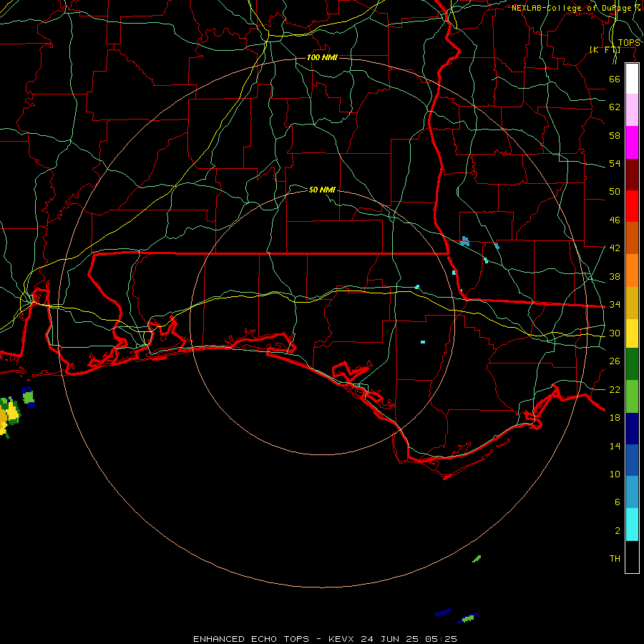Click the '42' legend value

click(x=615, y=248)
